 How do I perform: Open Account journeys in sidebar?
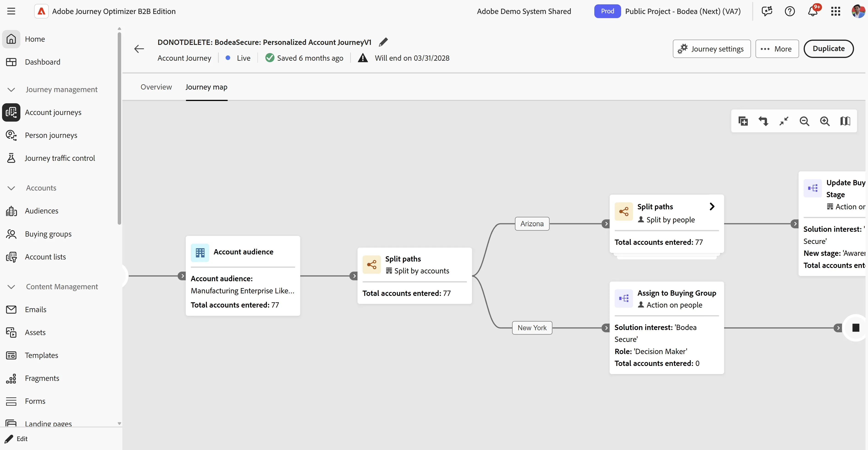(x=53, y=112)
